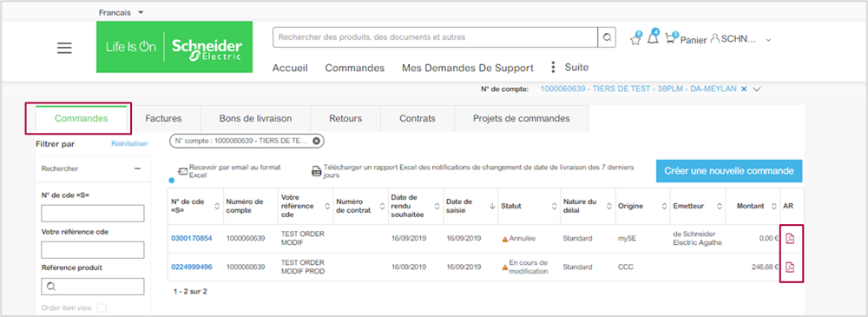
Task: Sort by Origine column
Action: point(664,206)
